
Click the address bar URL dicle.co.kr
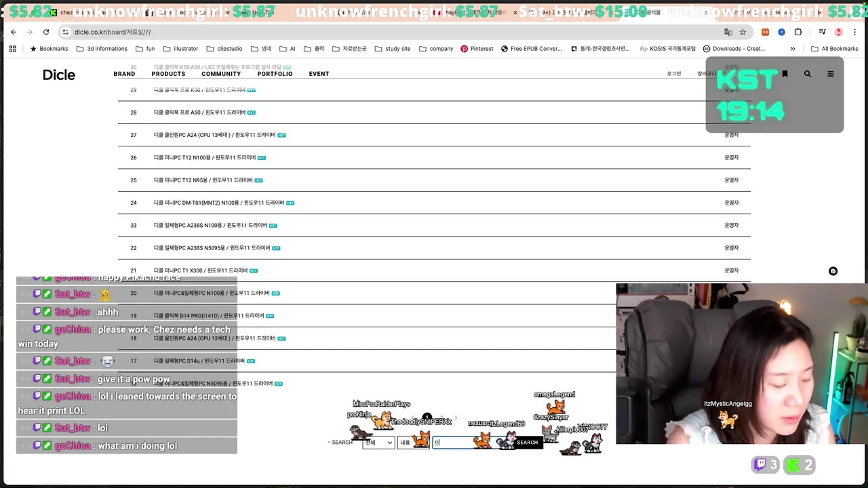[113, 32]
